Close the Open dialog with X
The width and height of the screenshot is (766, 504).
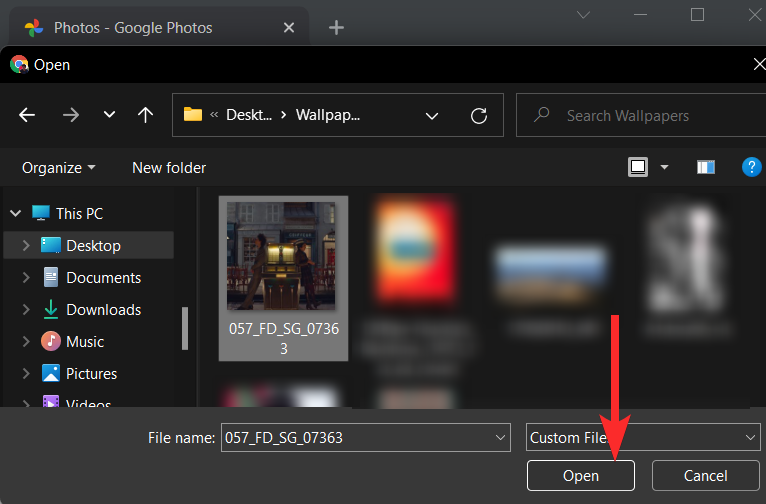pyautogui.click(x=759, y=64)
